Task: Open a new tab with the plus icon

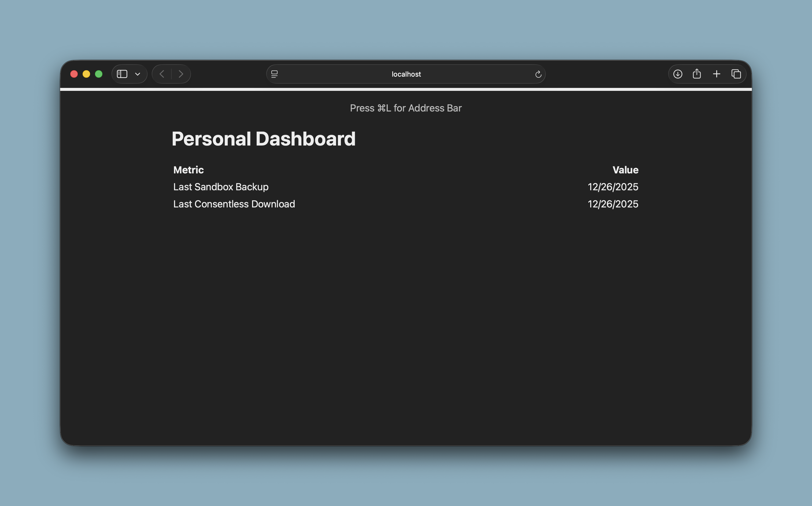Action: [x=717, y=74]
